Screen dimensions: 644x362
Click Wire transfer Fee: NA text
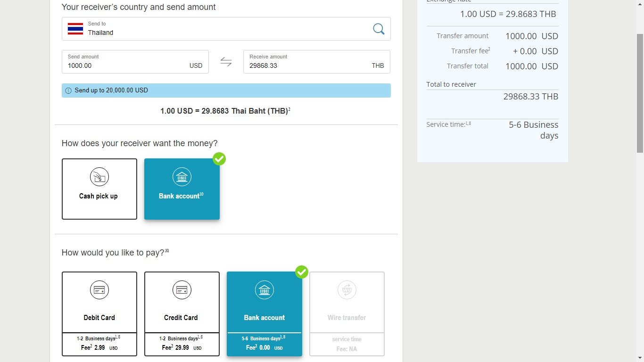coord(347,349)
